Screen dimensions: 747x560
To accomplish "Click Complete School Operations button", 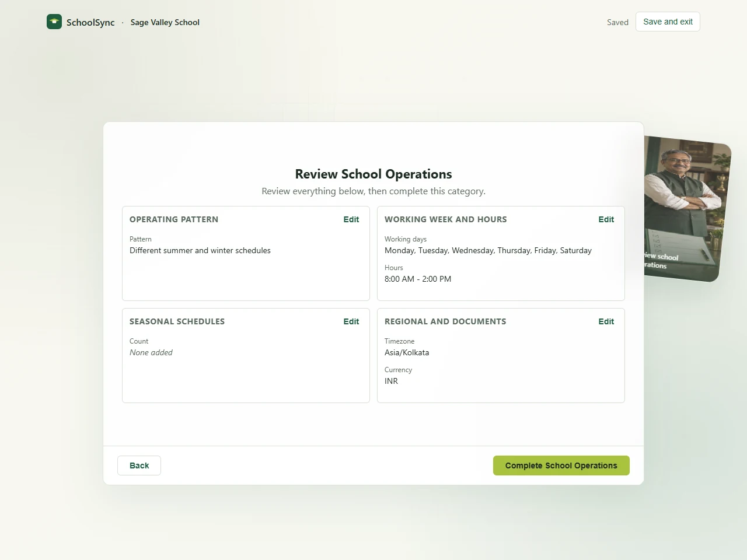I will tap(561, 466).
